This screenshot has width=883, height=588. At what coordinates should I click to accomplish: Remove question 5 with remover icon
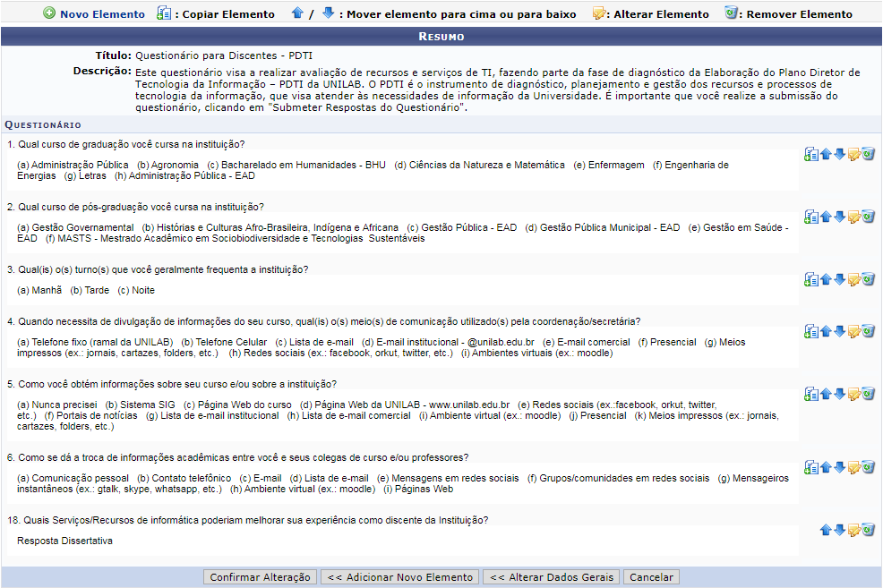click(x=867, y=394)
